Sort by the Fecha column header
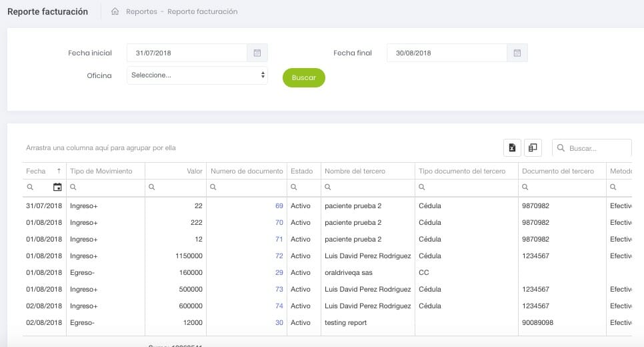This screenshot has height=347, width=644. coord(36,171)
